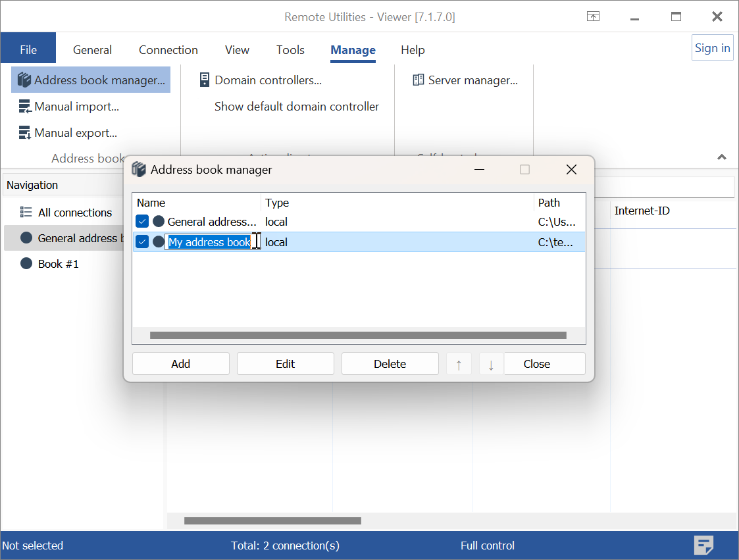Click the Manual import icon

pos(25,107)
